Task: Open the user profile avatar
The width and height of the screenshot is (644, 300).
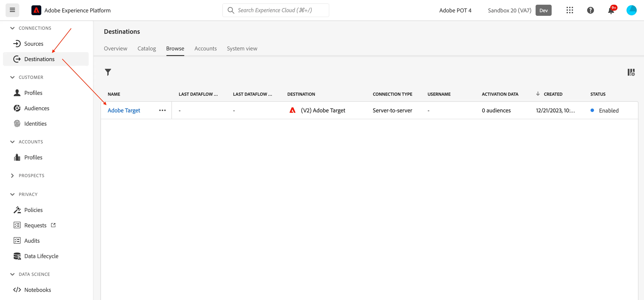Action: point(632,10)
